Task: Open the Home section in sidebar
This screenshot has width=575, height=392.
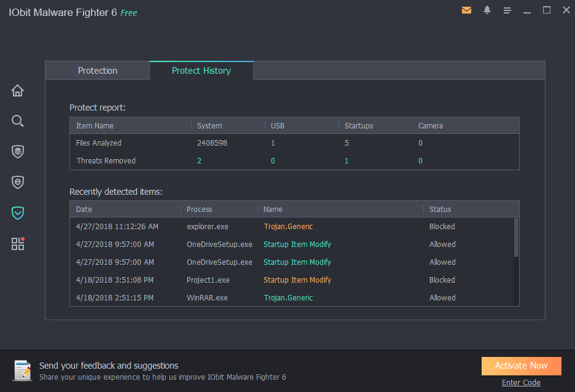Action: [x=18, y=90]
